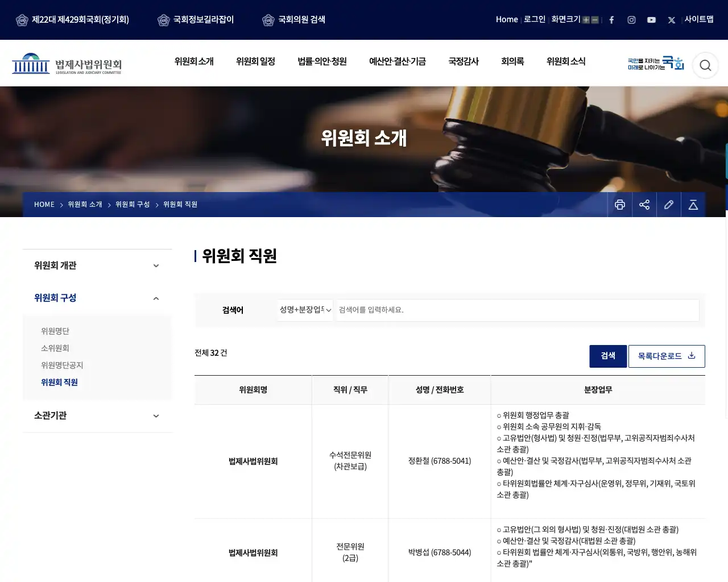
Task: Open 국회의원 검색 link
Action: pos(301,20)
